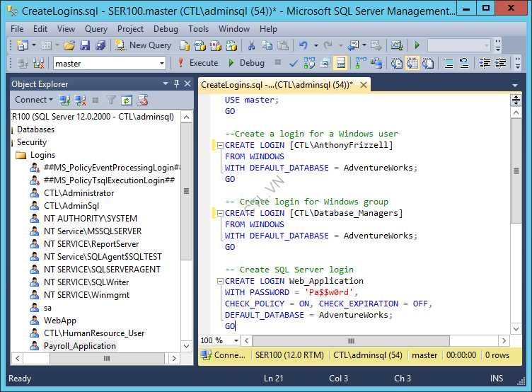Switch to Results to Grid
This screenshot has width=532, height=392.
tap(412, 63)
